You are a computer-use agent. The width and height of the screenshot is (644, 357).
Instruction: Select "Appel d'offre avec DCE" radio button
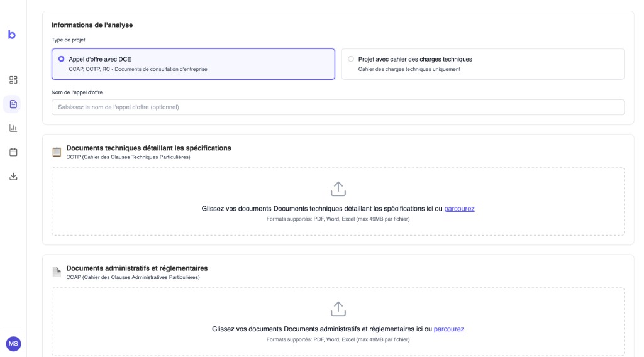61,59
